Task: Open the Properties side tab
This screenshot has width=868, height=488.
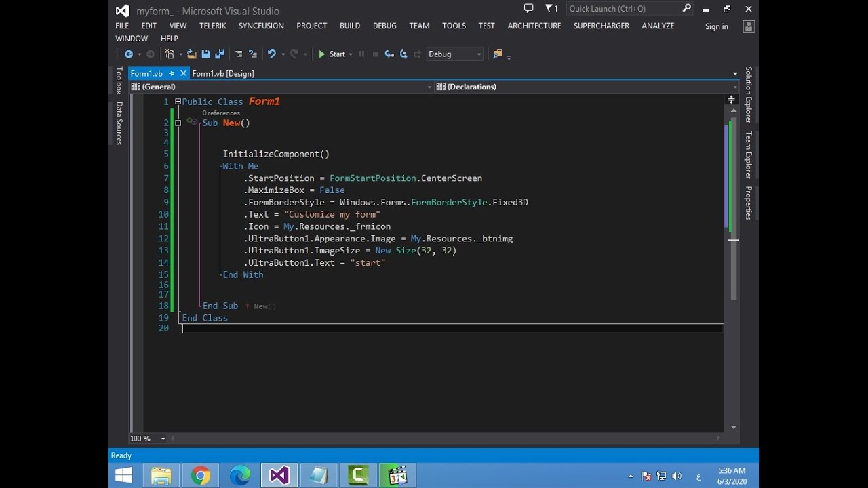Action: pyautogui.click(x=749, y=203)
